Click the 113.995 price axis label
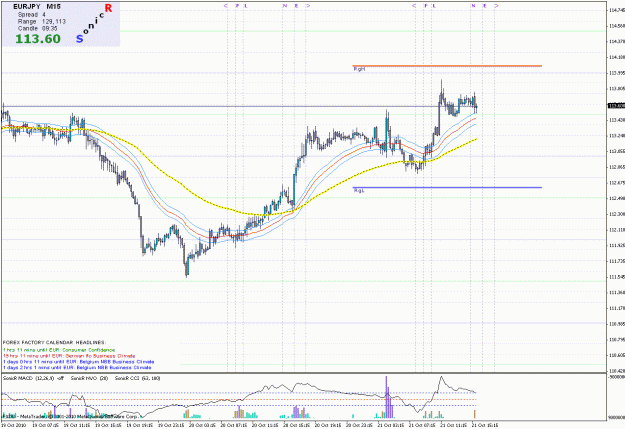The height and width of the screenshot is (429, 625). point(617,73)
